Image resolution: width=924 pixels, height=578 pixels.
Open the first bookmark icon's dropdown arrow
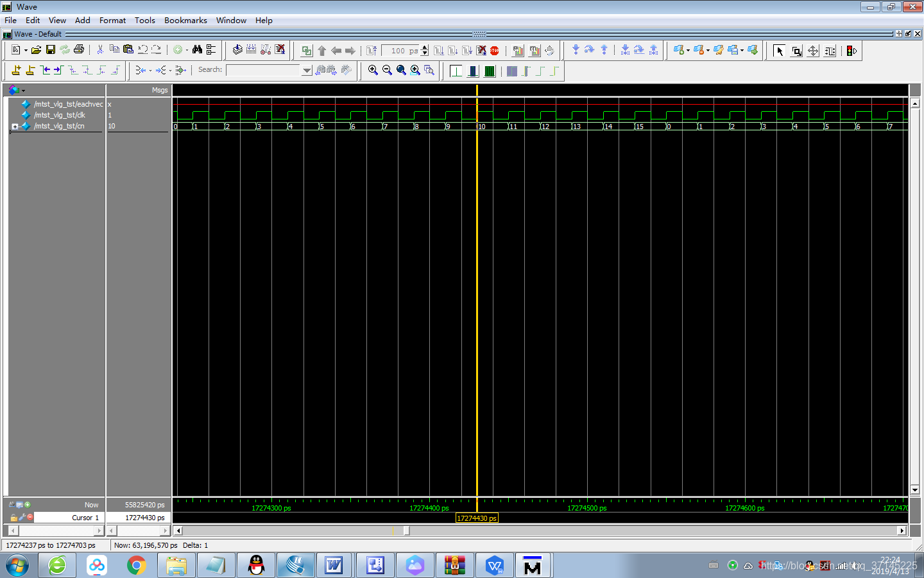688,50
